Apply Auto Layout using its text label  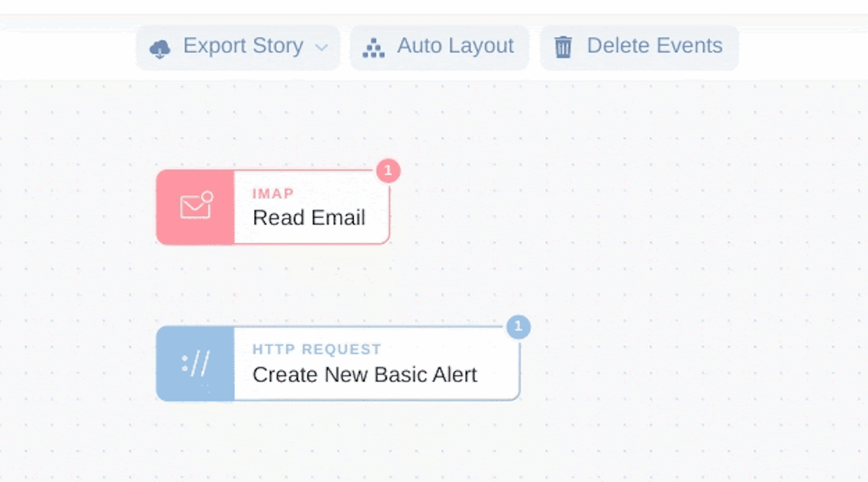(x=456, y=46)
